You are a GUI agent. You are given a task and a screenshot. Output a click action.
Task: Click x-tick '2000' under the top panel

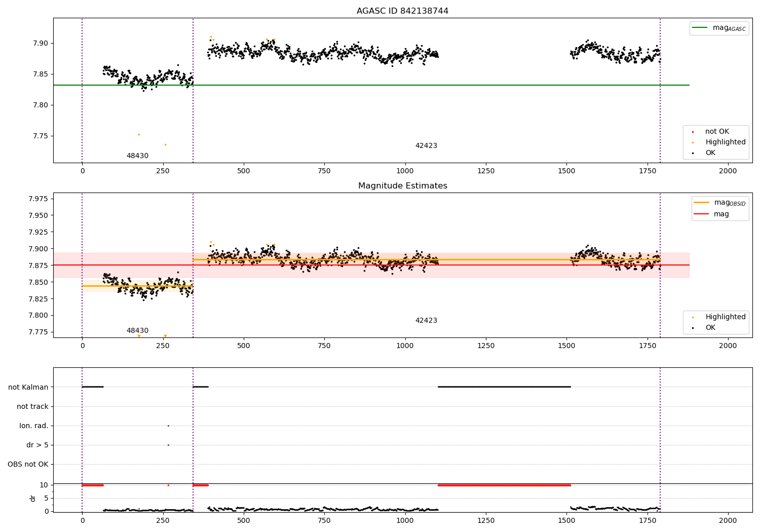(x=728, y=171)
